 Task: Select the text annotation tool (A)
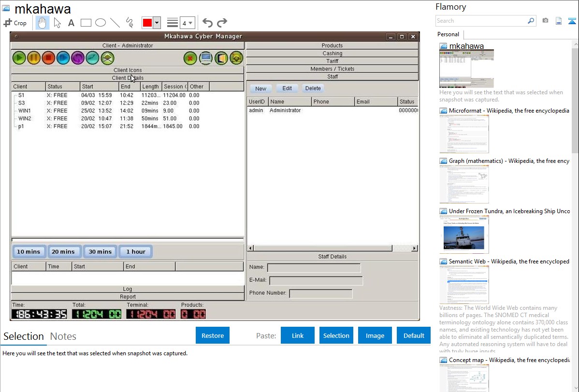(x=71, y=23)
